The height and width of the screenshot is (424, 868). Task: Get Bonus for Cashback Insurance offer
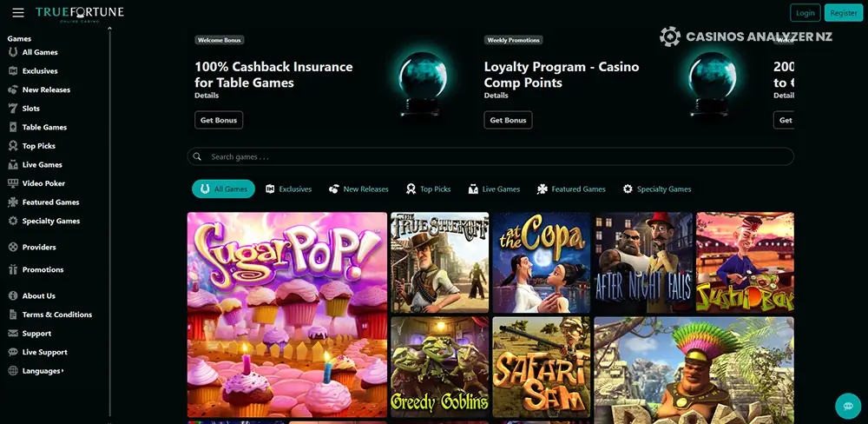[219, 120]
